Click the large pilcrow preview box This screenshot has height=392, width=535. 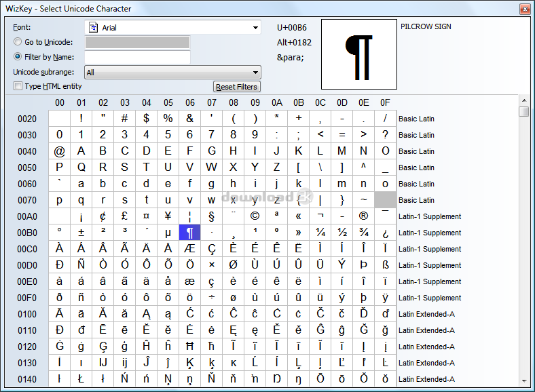point(358,54)
